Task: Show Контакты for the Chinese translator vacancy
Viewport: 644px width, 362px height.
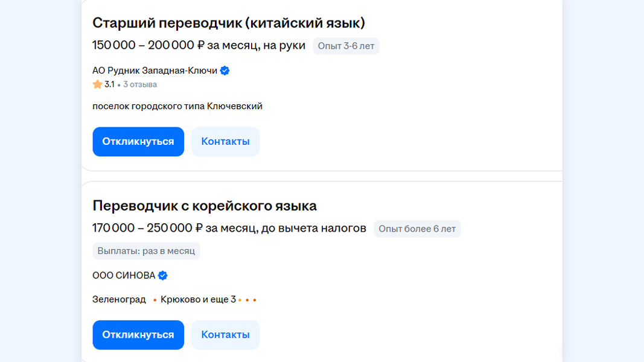Action: [225, 142]
